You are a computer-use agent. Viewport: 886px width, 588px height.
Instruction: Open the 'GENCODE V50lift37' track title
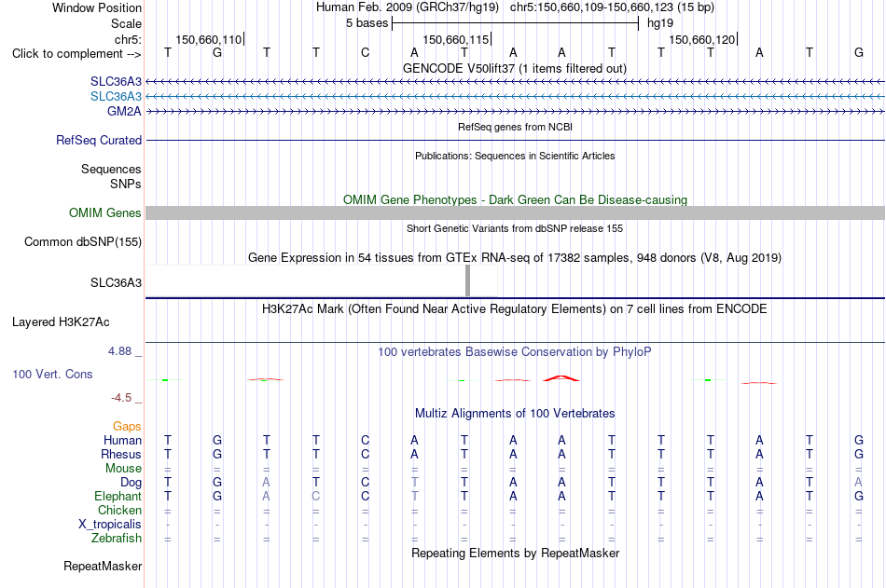(515, 68)
